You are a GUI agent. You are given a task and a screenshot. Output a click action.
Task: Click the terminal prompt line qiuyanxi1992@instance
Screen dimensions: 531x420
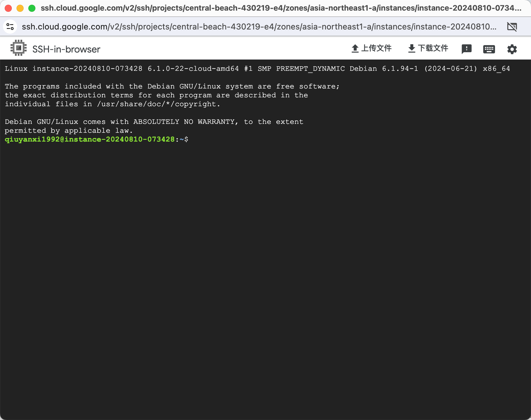pos(96,139)
